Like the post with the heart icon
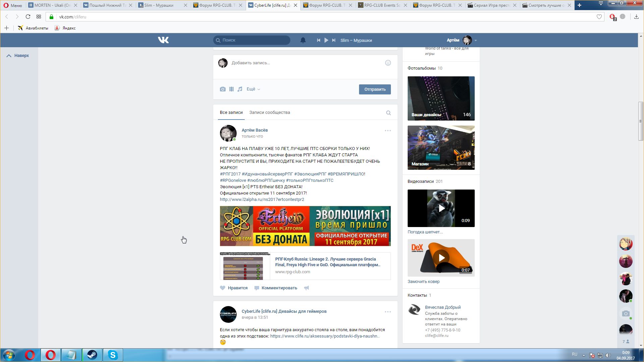Image resolution: width=644 pixels, height=362 pixels. click(x=223, y=288)
